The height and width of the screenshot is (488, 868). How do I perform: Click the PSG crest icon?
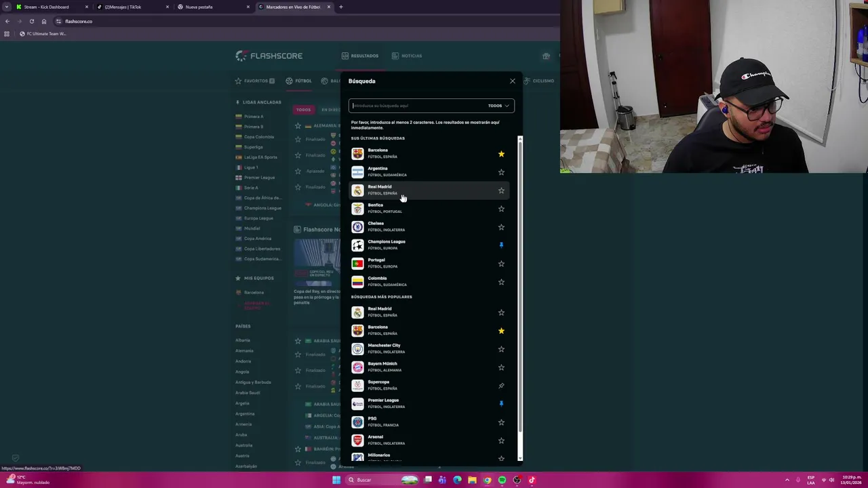coord(357,422)
